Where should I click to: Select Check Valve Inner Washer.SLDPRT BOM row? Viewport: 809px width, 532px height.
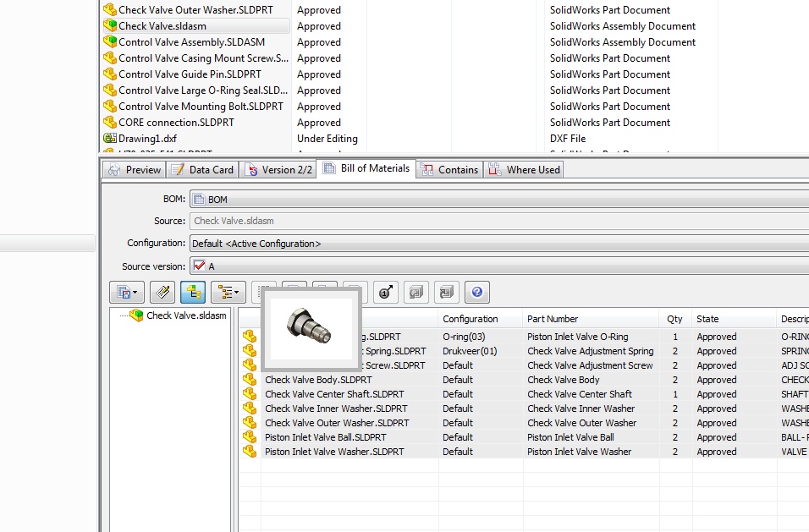point(524,409)
